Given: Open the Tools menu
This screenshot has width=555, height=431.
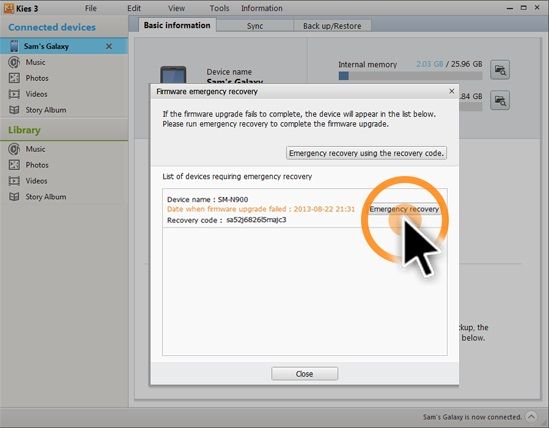Looking at the screenshot, I should (219, 8).
